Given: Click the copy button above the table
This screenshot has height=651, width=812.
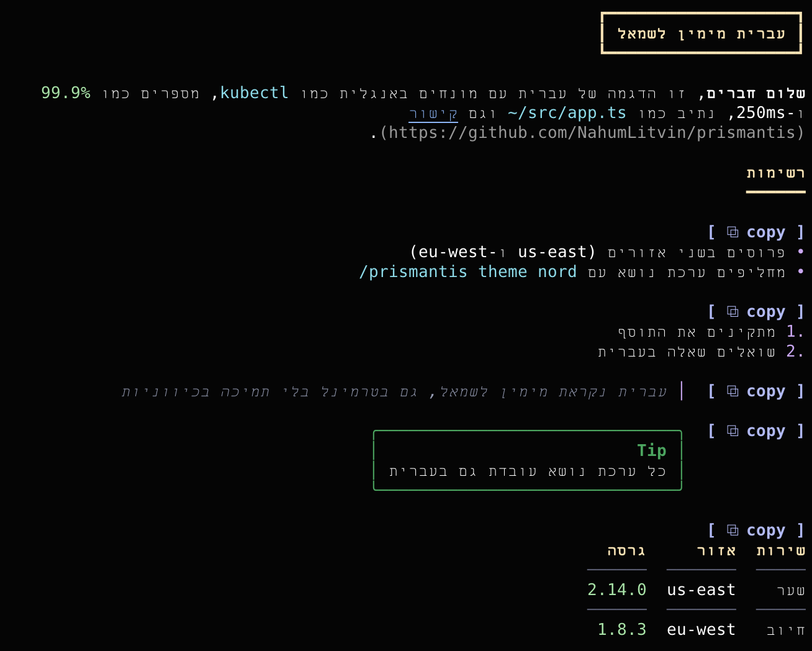Looking at the screenshot, I should pyautogui.click(x=756, y=530).
